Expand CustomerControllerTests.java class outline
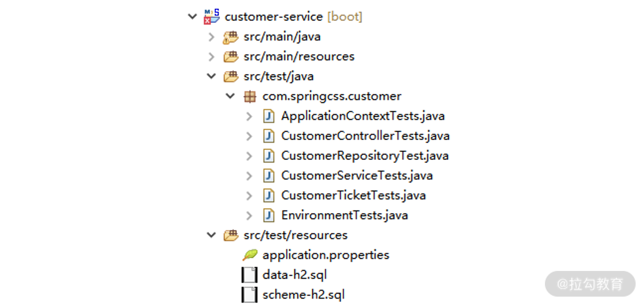 click(x=249, y=136)
